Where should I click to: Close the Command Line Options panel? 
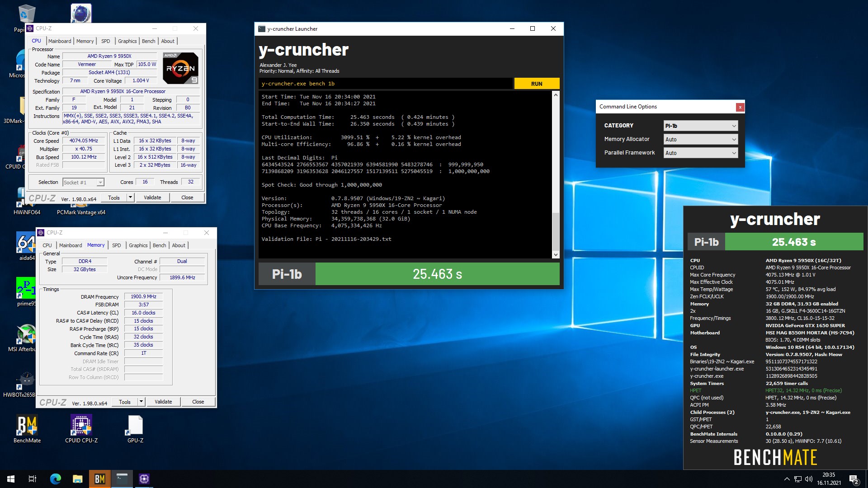click(740, 107)
